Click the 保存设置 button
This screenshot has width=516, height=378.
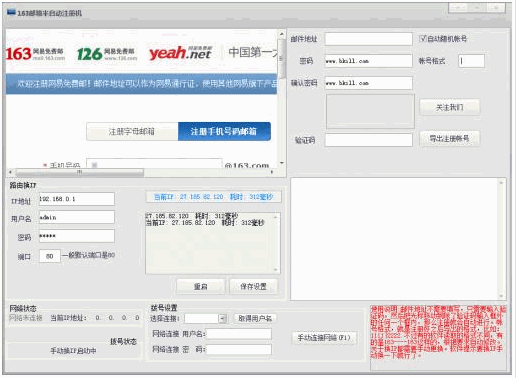253,286
